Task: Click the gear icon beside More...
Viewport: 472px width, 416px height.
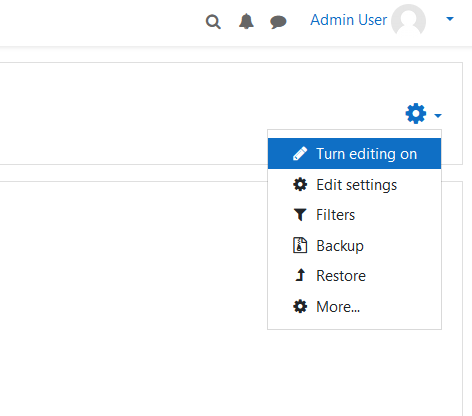Action: [300, 306]
